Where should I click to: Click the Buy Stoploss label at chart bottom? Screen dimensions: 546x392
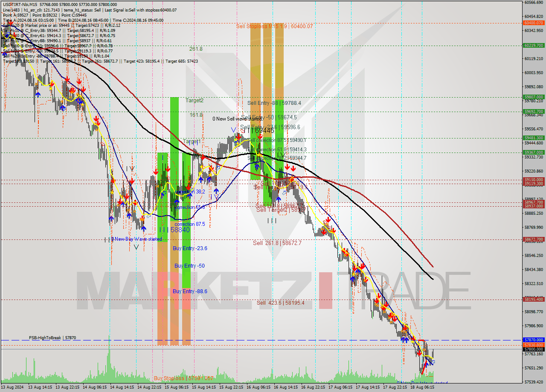183,378
